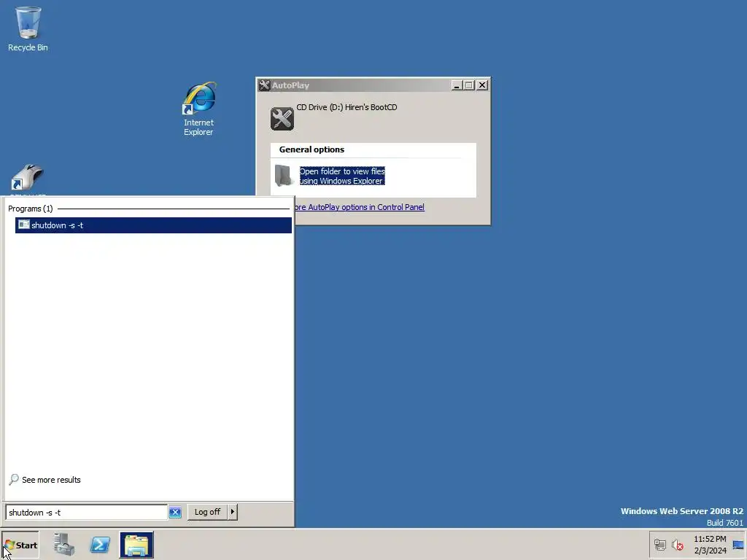Click the Start menu search input field
This screenshot has height=560, width=747.
[x=86, y=513]
